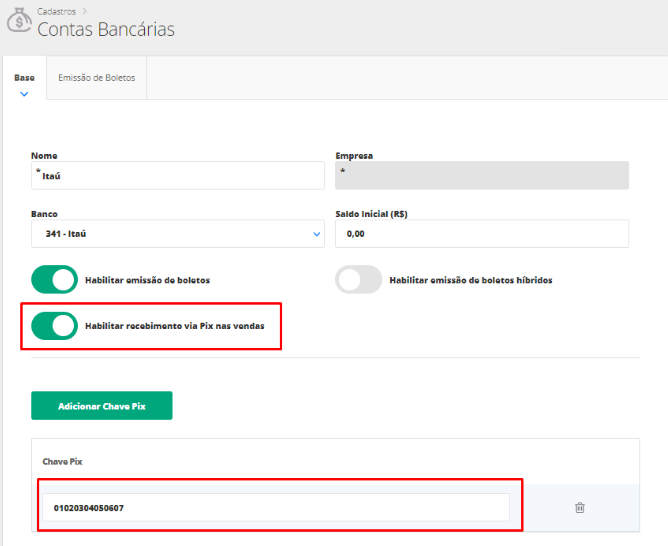
Task: Click the Banco field label
Action: point(44,214)
